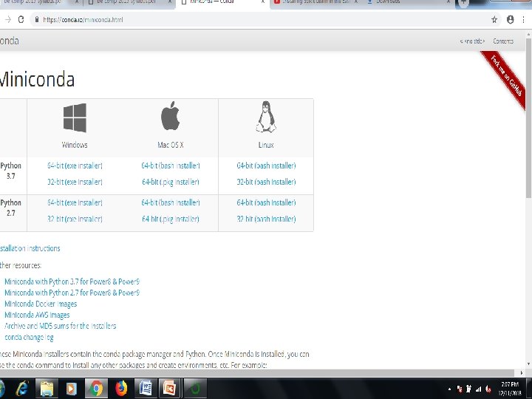Click the 'Python 2.7' row label
The width and height of the screenshot is (532, 399).
[11, 208]
